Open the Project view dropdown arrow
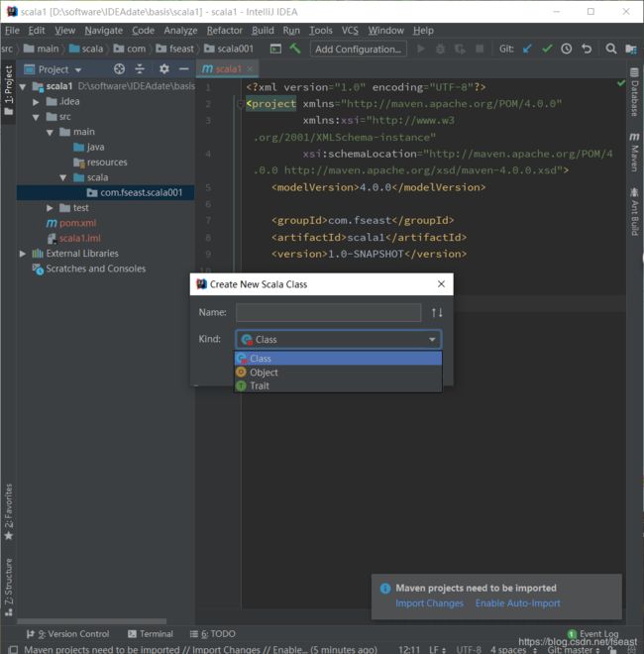The height and width of the screenshot is (654, 644). (78, 70)
